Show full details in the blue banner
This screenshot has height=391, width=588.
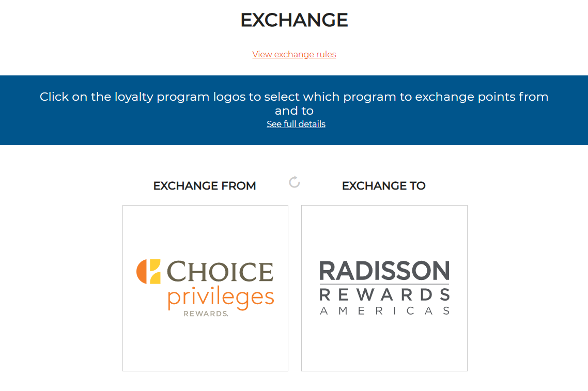(296, 124)
